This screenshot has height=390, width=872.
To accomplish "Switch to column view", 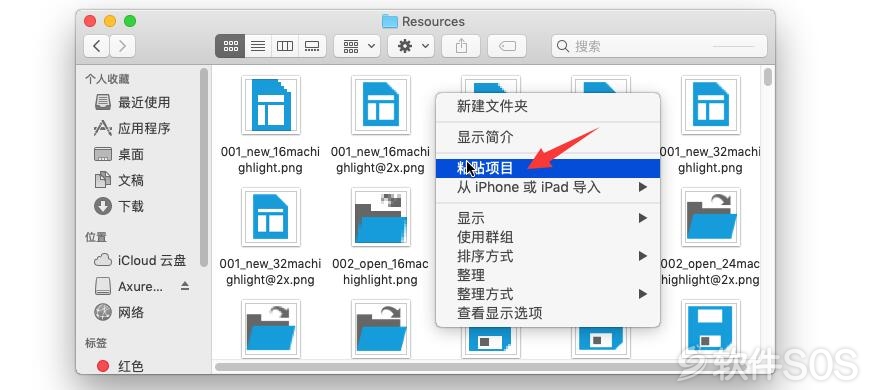I will pos(285,46).
